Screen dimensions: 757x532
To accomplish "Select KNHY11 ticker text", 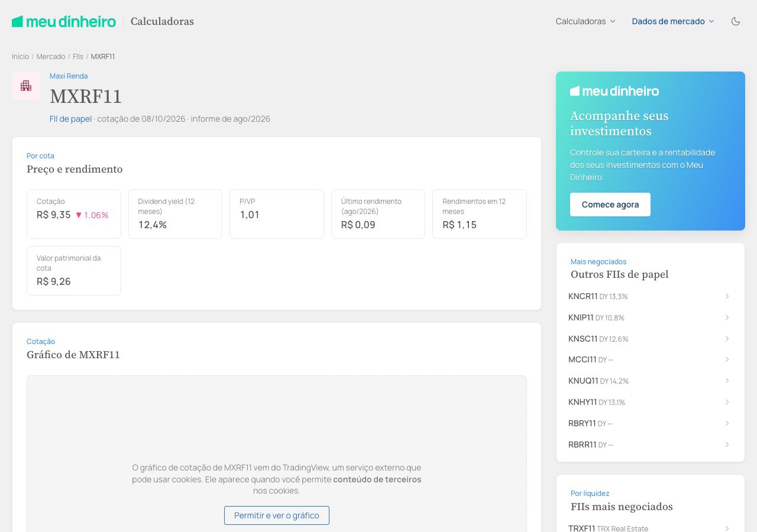I will pos(583,402).
